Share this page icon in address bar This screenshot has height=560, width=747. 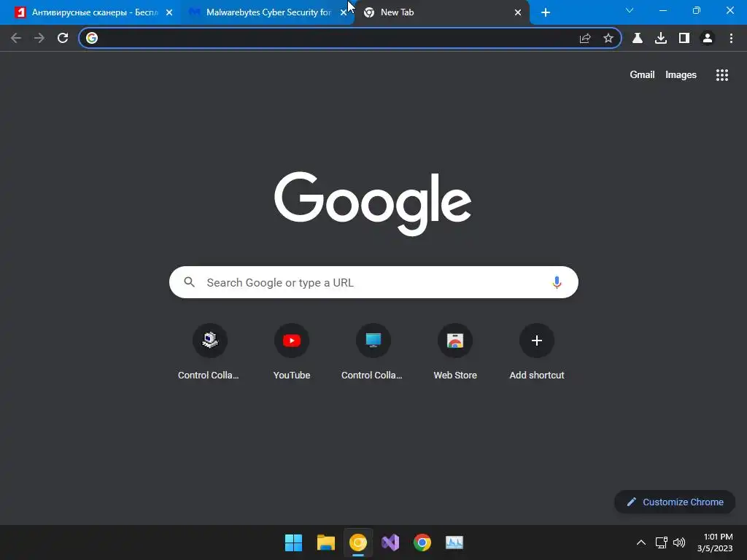pos(585,38)
